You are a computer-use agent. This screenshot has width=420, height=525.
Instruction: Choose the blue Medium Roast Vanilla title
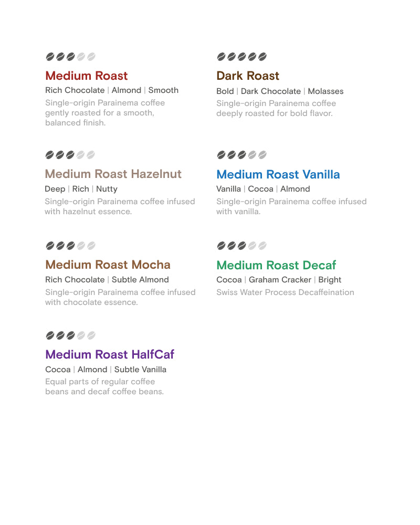pyautogui.click(x=278, y=174)
